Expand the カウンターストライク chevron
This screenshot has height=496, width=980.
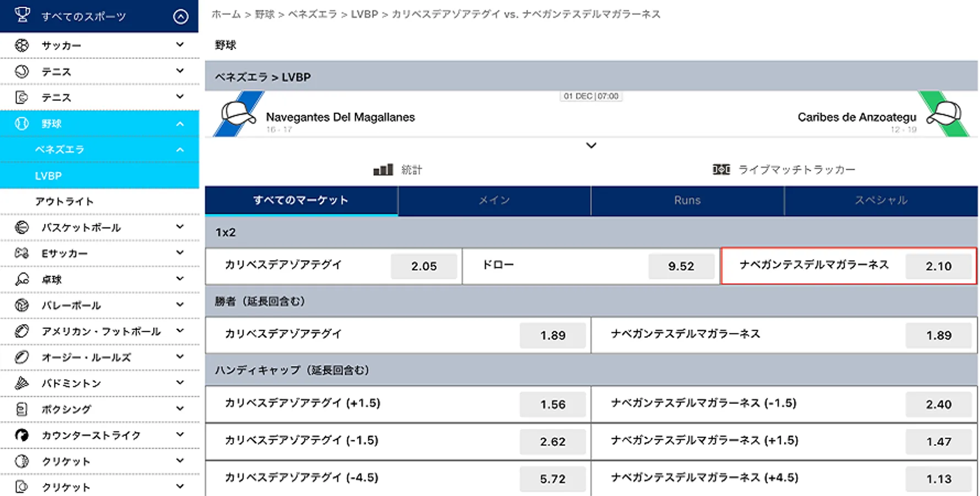180,434
